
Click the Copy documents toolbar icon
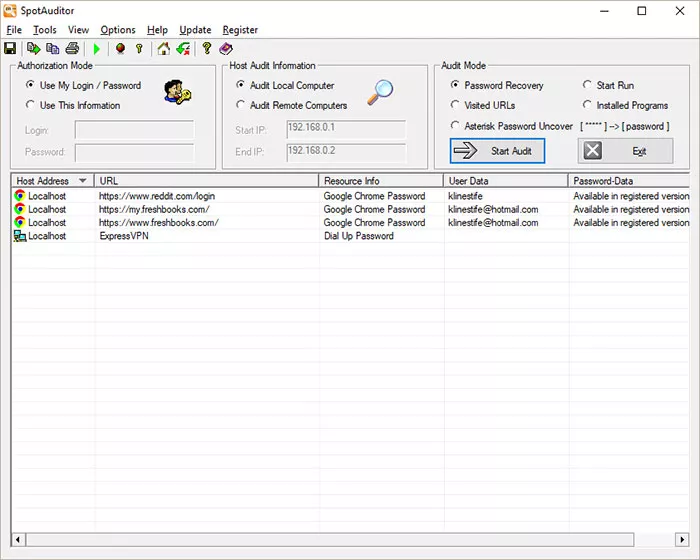[53, 48]
